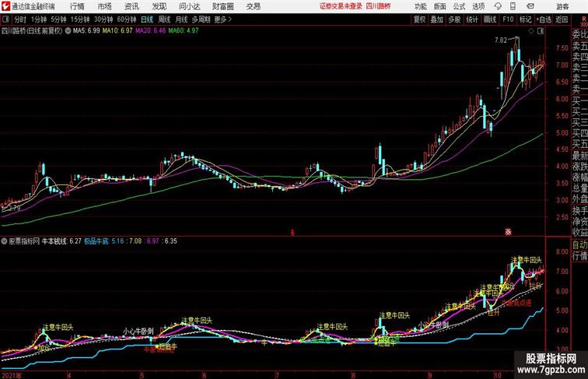Open the mobile phone icon
The image size is (588, 379).
point(513,6)
